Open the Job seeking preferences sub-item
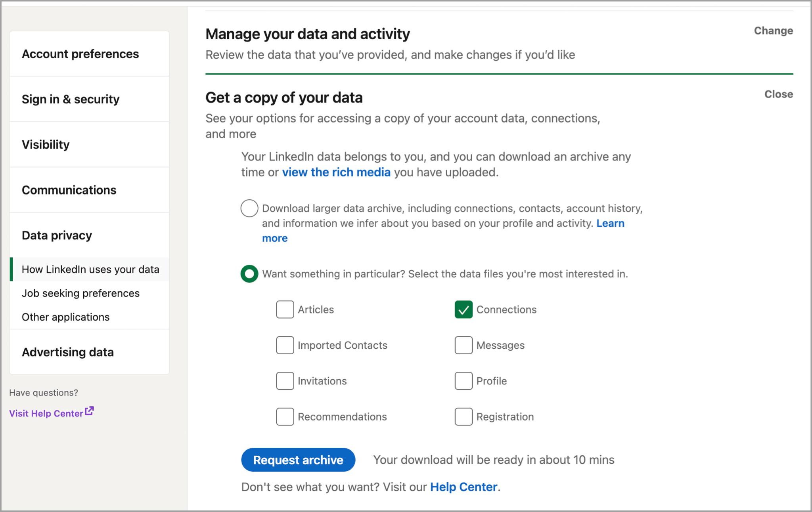This screenshot has height=512, width=812. (x=80, y=293)
